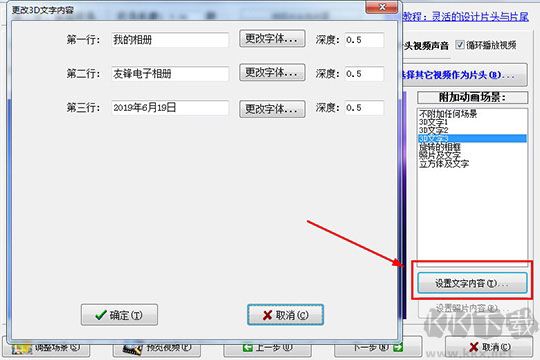The image size is (540, 360).
Task: Select highlighted 3D文字3 scene item
Action: pos(472,138)
